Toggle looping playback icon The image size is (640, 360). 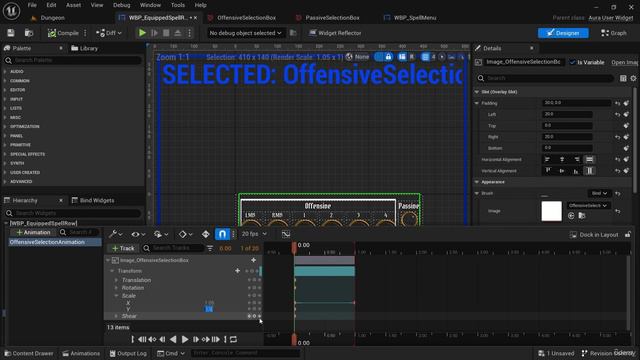pyautogui.click(x=233, y=339)
